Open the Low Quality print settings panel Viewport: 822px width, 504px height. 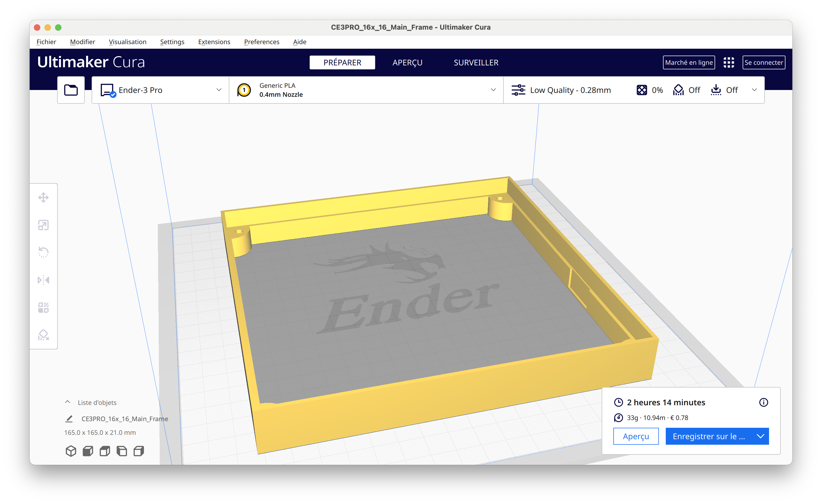[x=634, y=90]
